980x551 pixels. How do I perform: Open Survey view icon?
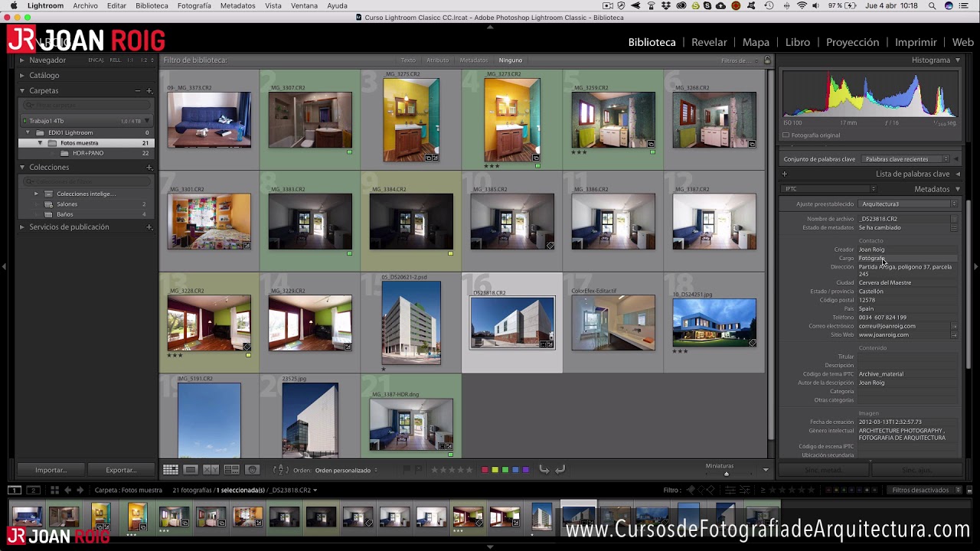click(231, 470)
